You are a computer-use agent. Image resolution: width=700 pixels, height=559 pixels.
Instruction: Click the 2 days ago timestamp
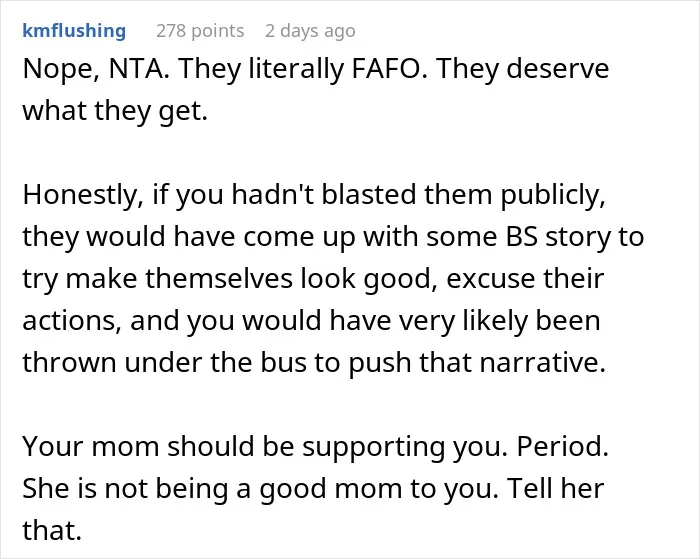click(x=310, y=31)
